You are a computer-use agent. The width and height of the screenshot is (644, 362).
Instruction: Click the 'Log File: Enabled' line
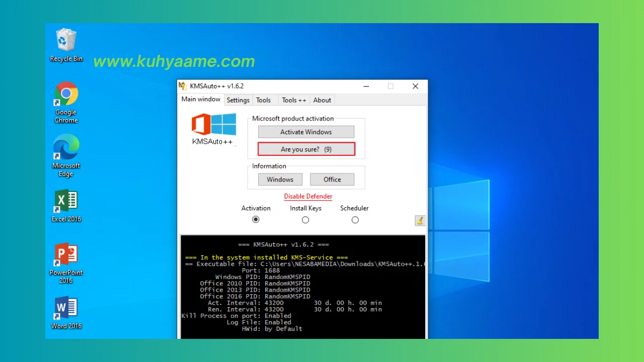(x=259, y=323)
